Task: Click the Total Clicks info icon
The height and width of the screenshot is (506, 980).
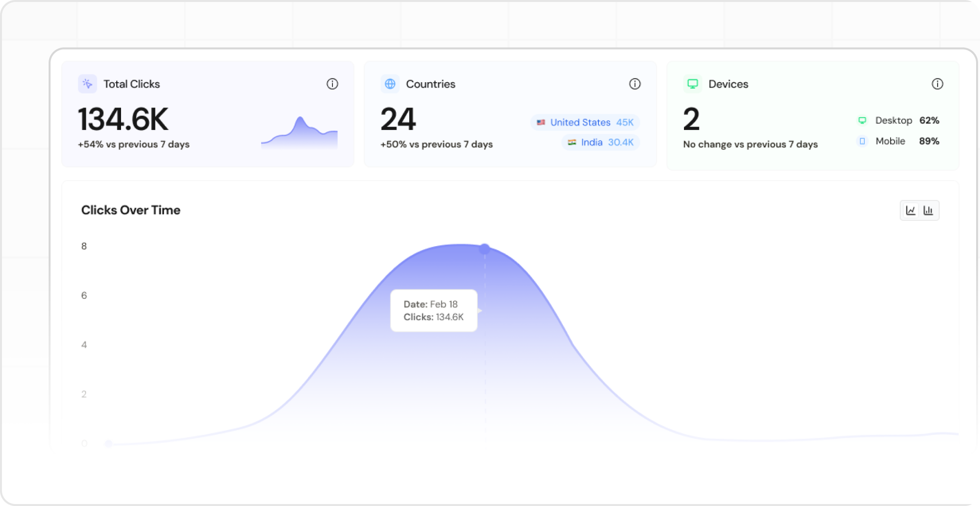Action: [332, 84]
